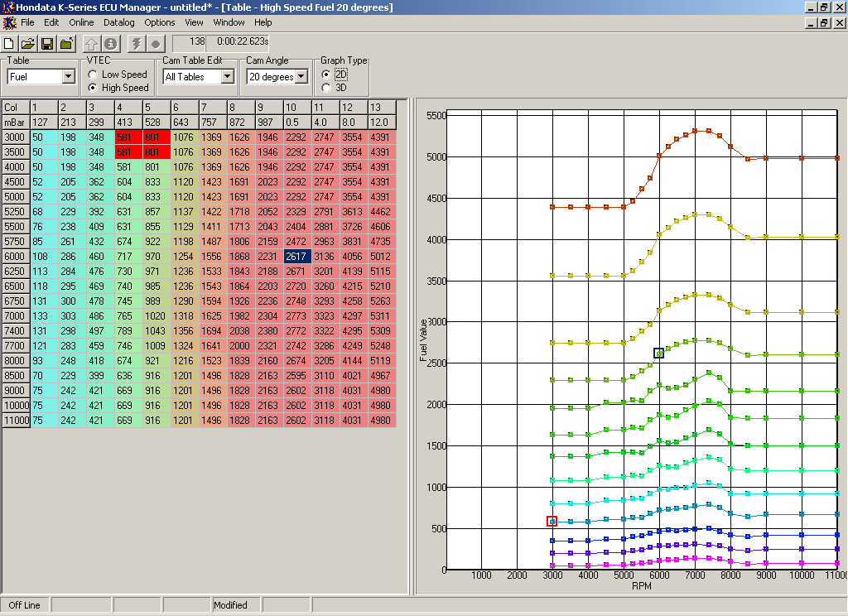848x616 pixels.
Task: Expand the Table dropdown showing Fuel
Action: pyautogui.click(x=68, y=76)
